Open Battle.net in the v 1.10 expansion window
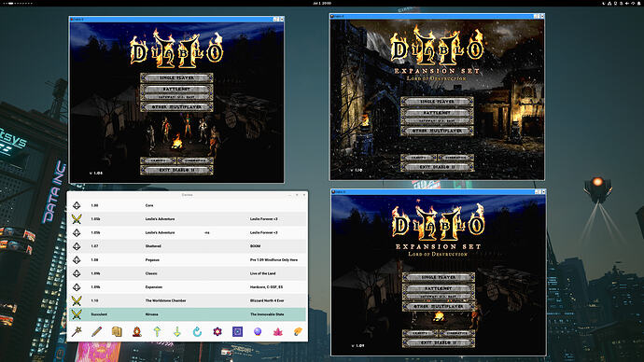Viewport: 644px width, 362px height. click(x=437, y=112)
